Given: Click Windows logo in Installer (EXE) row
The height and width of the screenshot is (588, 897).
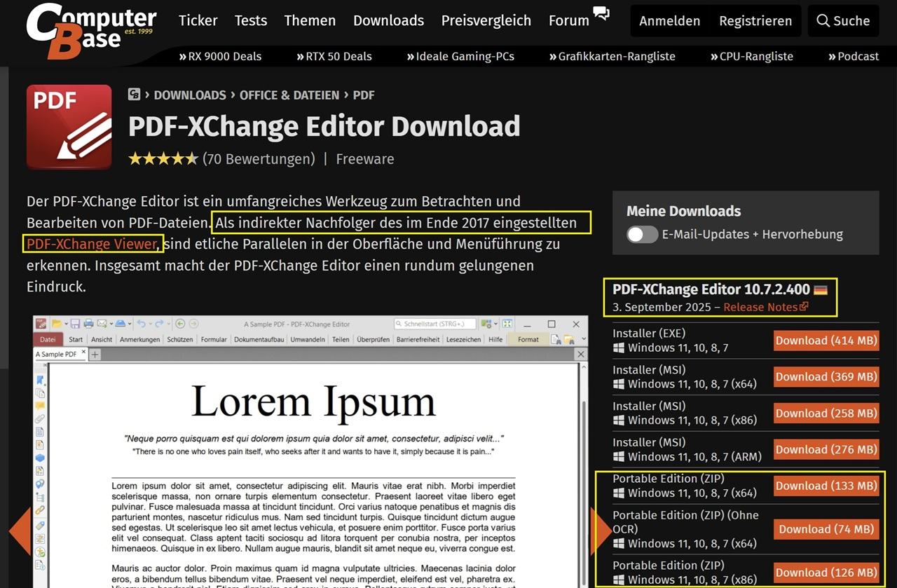Looking at the screenshot, I should (618, 348).
